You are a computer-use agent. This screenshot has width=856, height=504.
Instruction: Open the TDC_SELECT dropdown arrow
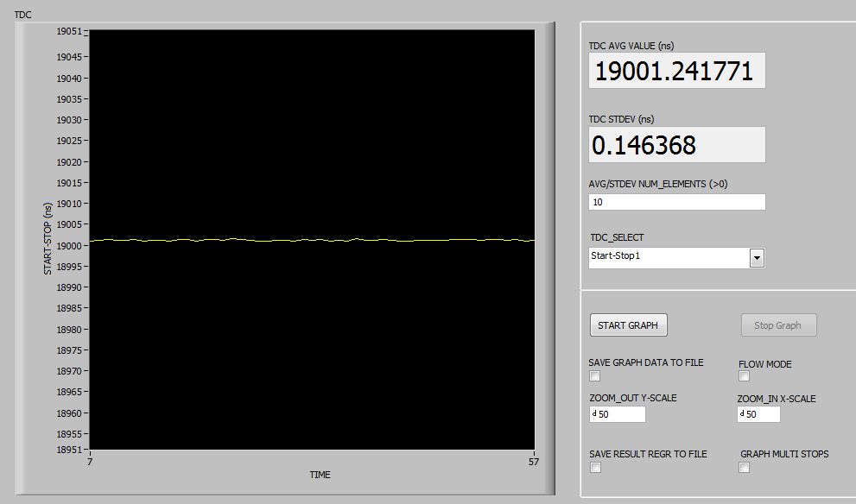[x=757, y=258]
